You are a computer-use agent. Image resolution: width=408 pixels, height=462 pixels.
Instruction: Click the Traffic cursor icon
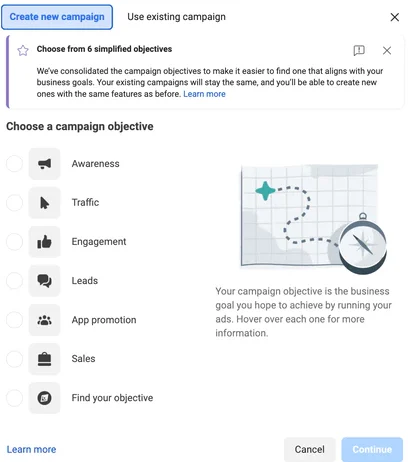click(x=44, y=203)
